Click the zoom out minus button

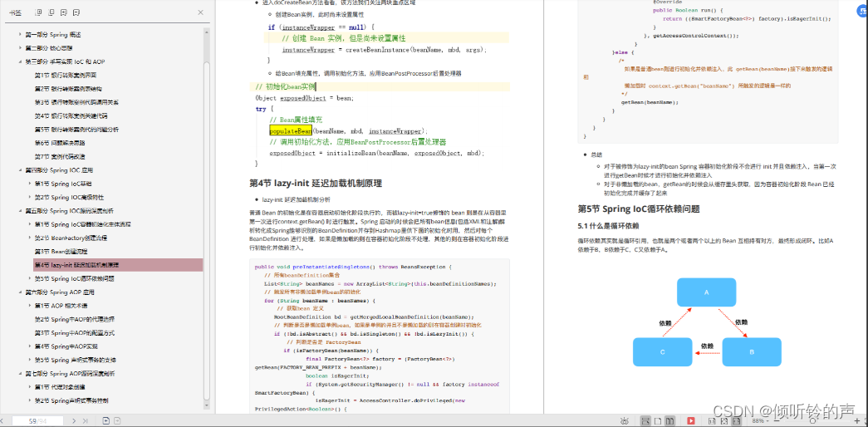click(777, 421)
